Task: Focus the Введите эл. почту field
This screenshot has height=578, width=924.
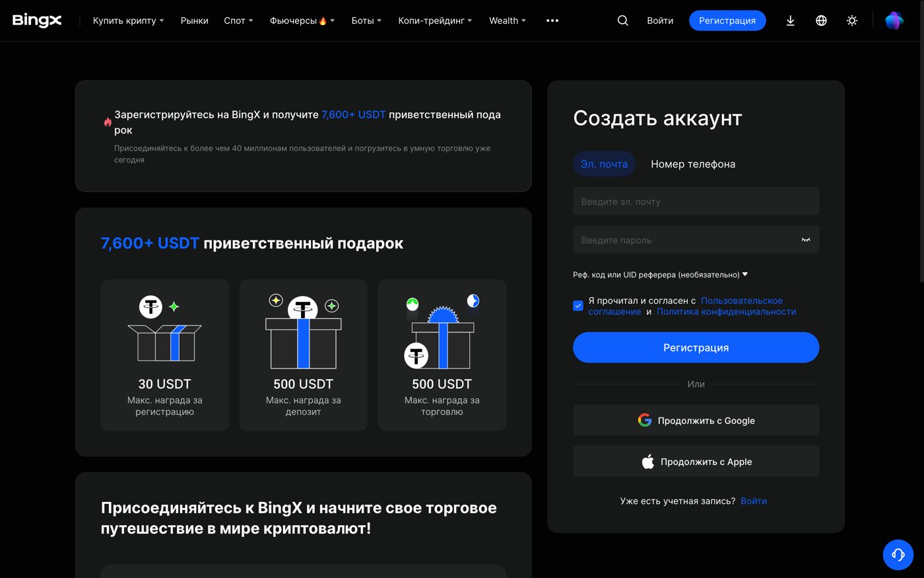Action: 696,201
